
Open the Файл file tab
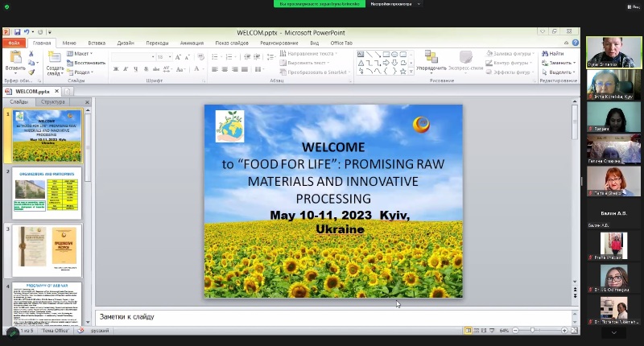[x=14, y=43]
